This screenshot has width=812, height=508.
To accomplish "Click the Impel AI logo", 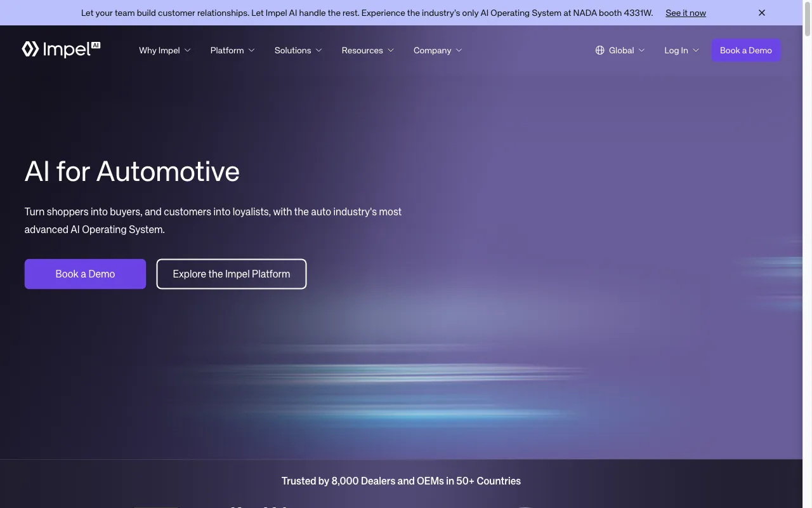I will pyautogui.click(x=61, y=50).
